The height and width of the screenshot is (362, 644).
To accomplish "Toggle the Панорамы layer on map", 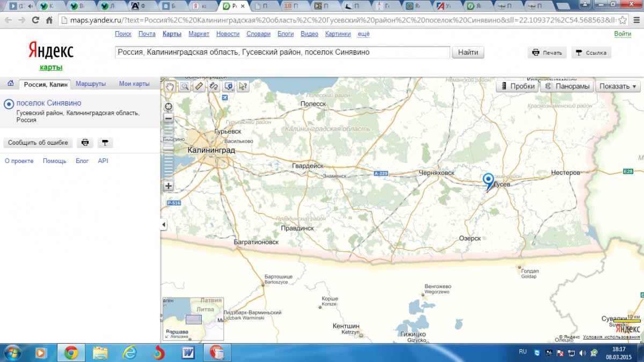I will tap(567, 86).
